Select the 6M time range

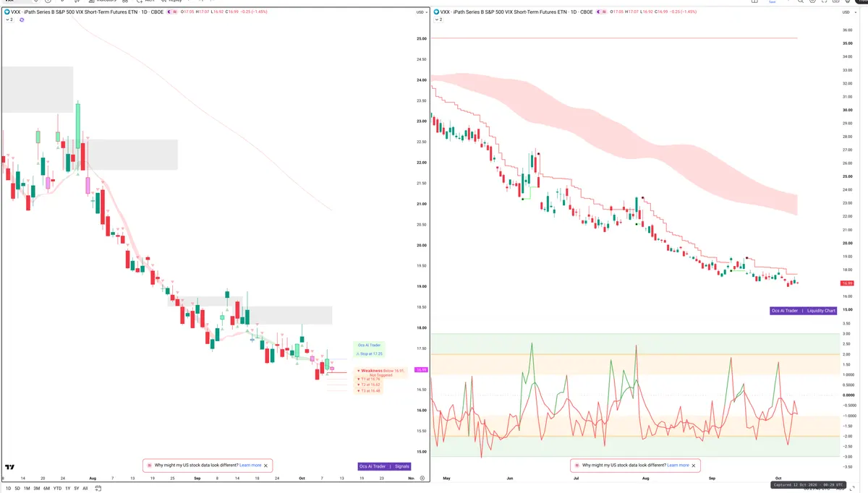(46, 489)
